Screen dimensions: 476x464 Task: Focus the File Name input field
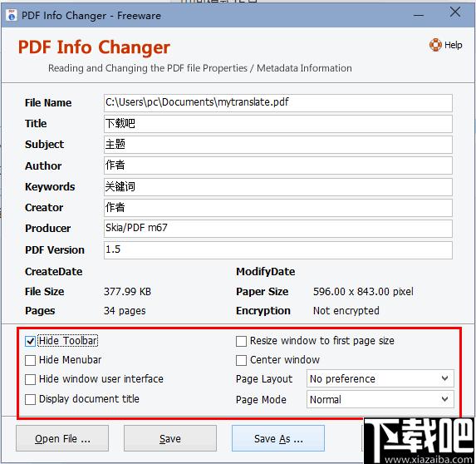277,103
